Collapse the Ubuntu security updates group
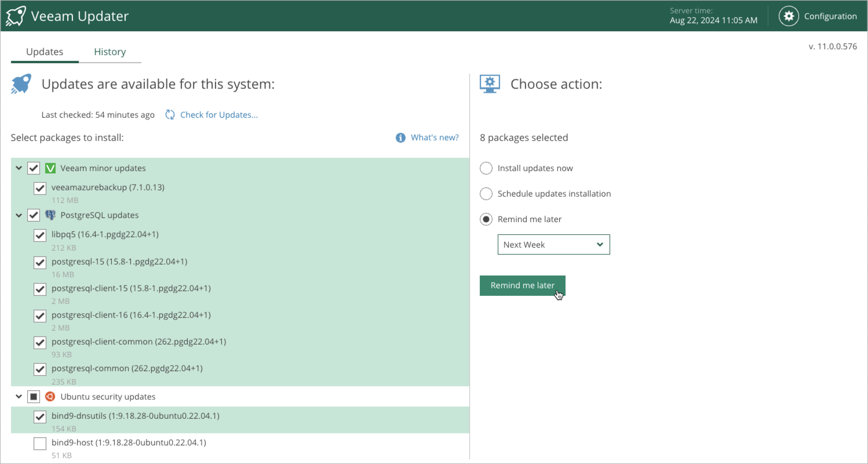This screenshot has height=464, width=868. point(19,396)
